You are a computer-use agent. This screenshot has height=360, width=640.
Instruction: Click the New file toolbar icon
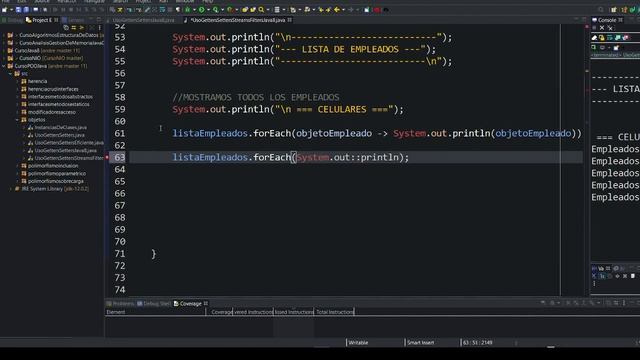tap(4, 9)
